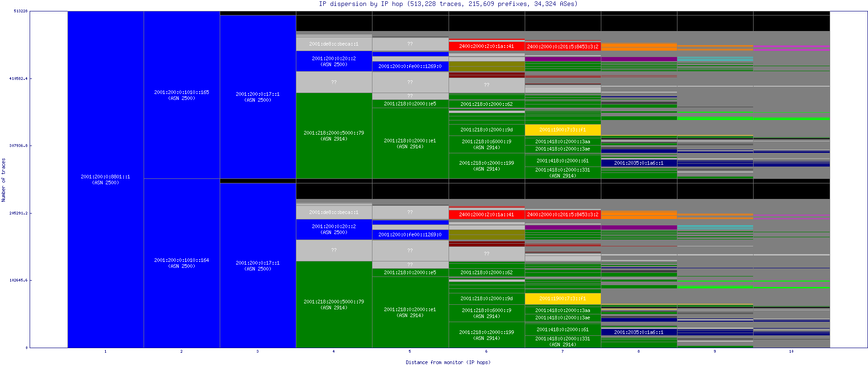Click hop number 8 on the x-axis
Viewport: 868px width, 365px height.
click(x=639, y=351)
